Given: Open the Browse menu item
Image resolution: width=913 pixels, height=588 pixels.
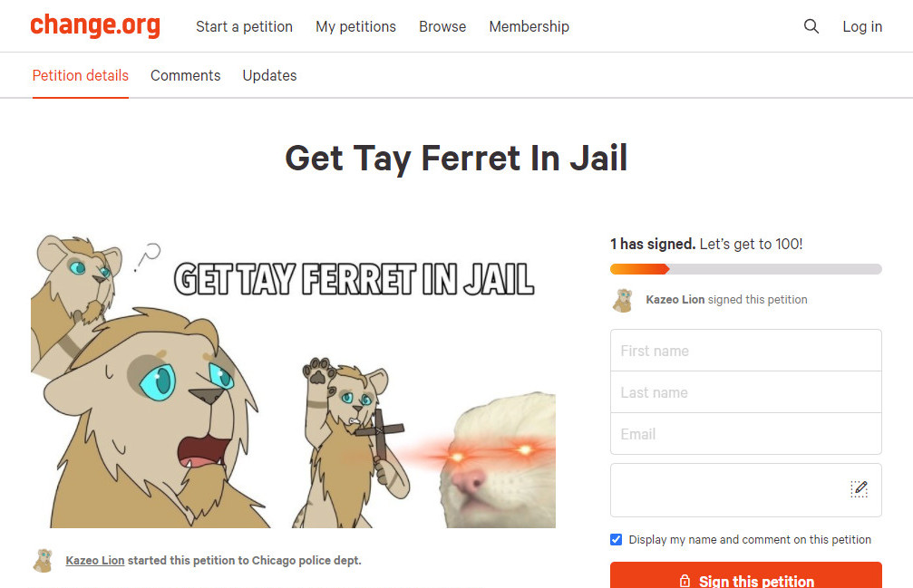Looking at the screenshot, I should (x=442, y=27).
